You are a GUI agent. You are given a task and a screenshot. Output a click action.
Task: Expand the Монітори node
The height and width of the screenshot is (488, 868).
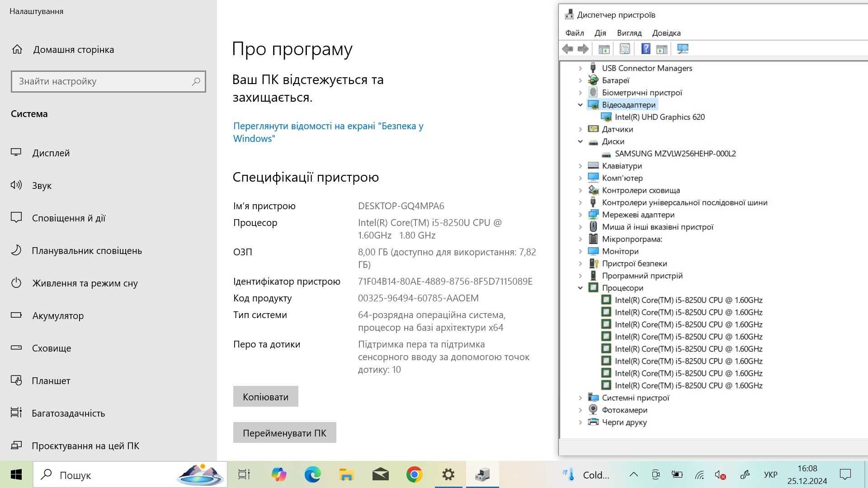580,251
